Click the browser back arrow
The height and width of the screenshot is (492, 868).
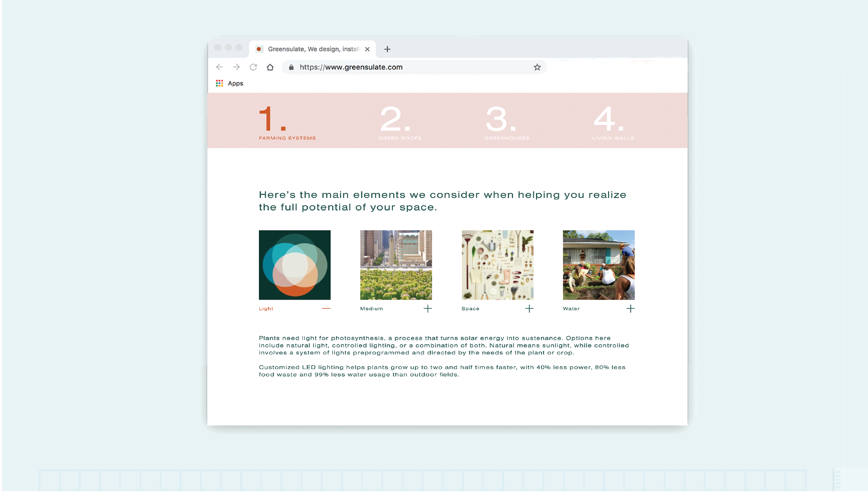click(x=220, y=67)
